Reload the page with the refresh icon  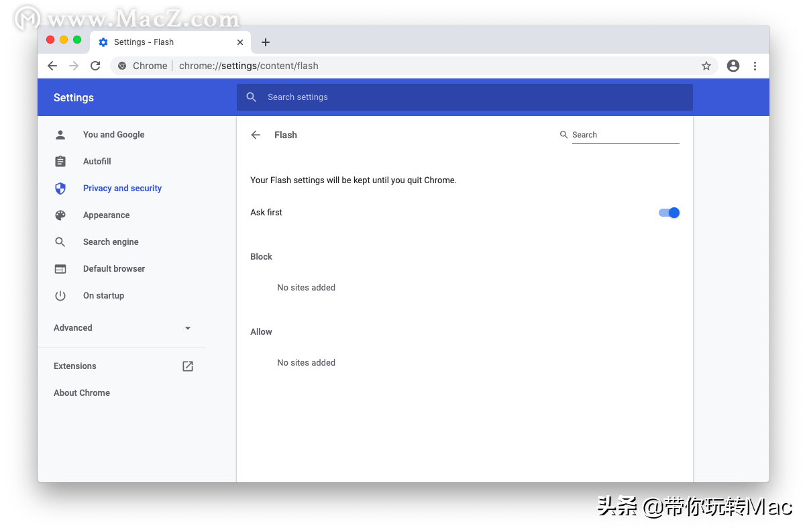[x=95, y=66]
